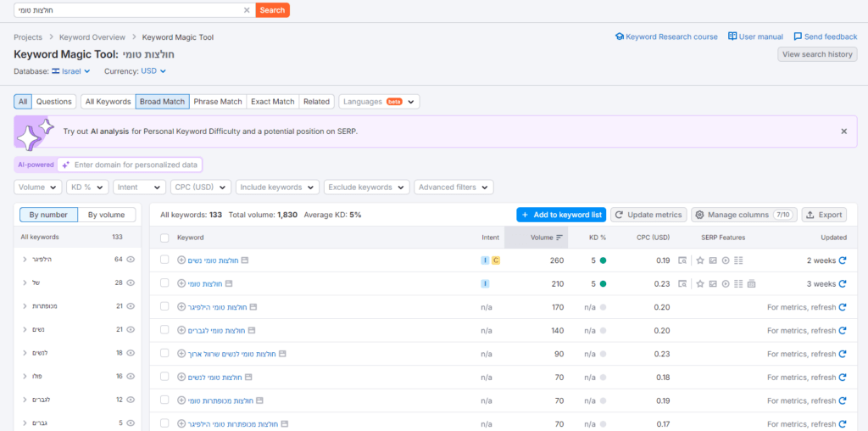
Task: Check the חולצות טומי נשים row checkbox
Action: pyautogui.click(x=164, y=260)
